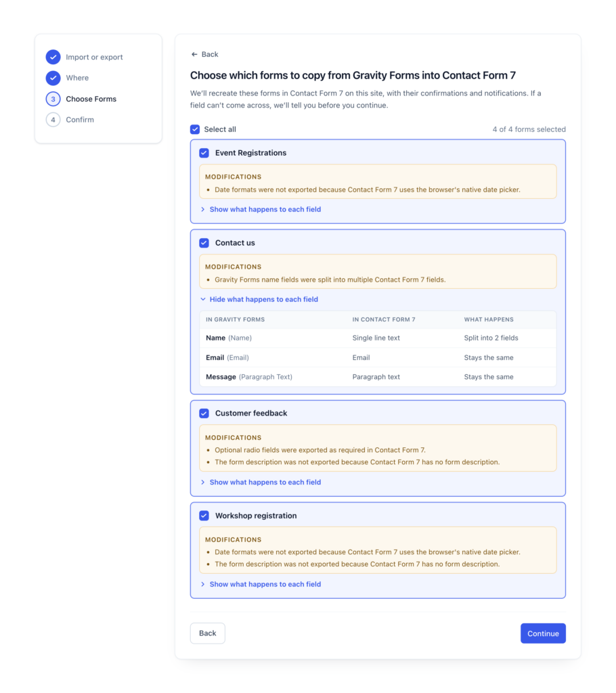
Task: Click the page heading about copying forms
Action: point(353,76)
